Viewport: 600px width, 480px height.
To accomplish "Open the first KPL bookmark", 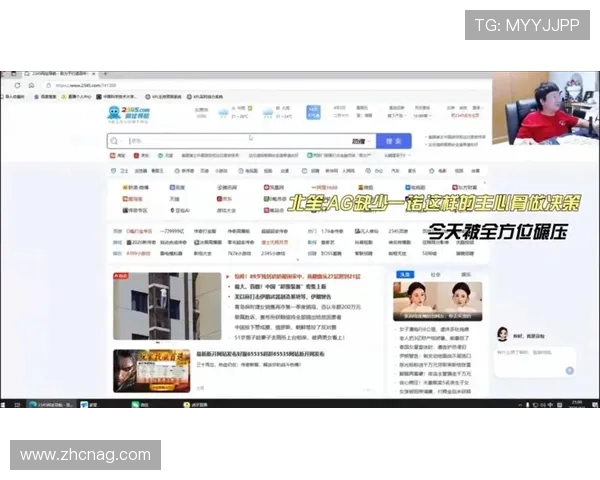I will click(x=163, y=97).
